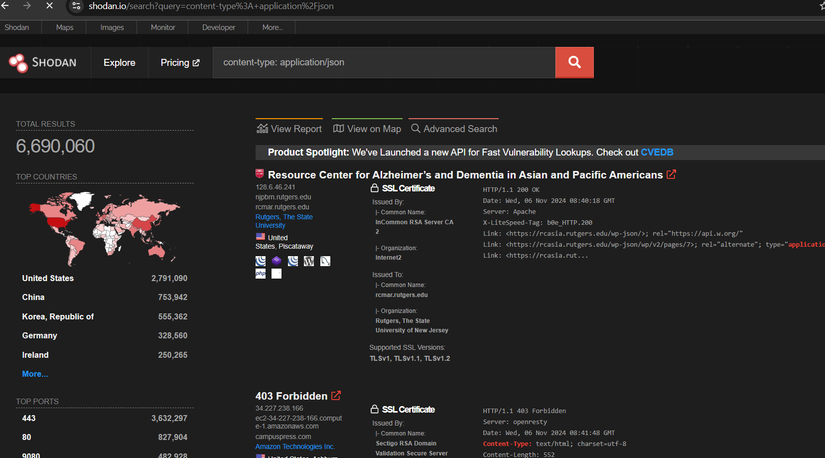The image size is (825, 458).
Task: Click the US flag next to Piscataway
Action: point(260,237)
